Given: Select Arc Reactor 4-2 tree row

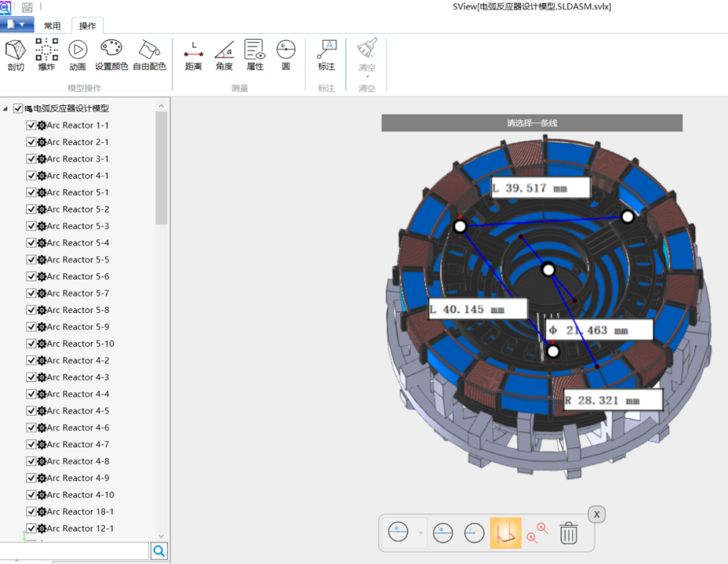Looking at the screenshot, I should pos(78,360).
